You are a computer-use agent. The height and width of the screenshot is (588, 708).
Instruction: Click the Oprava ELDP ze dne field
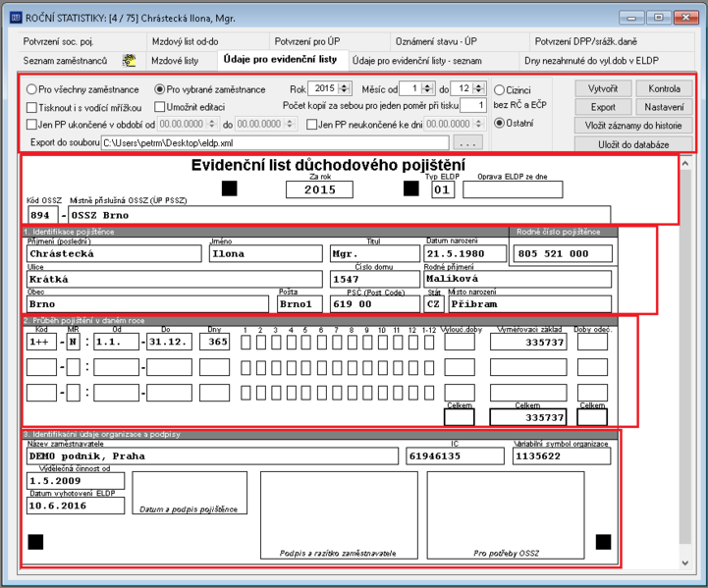[513, 189]
